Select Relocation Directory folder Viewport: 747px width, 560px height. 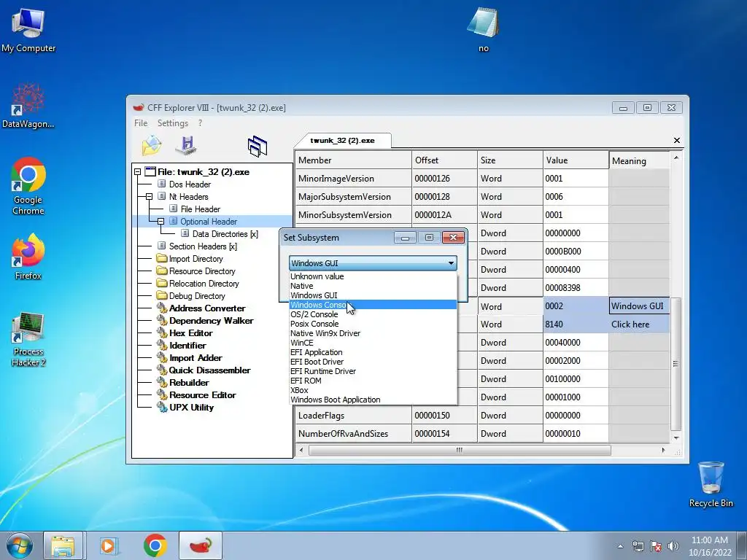coord(204,284)
